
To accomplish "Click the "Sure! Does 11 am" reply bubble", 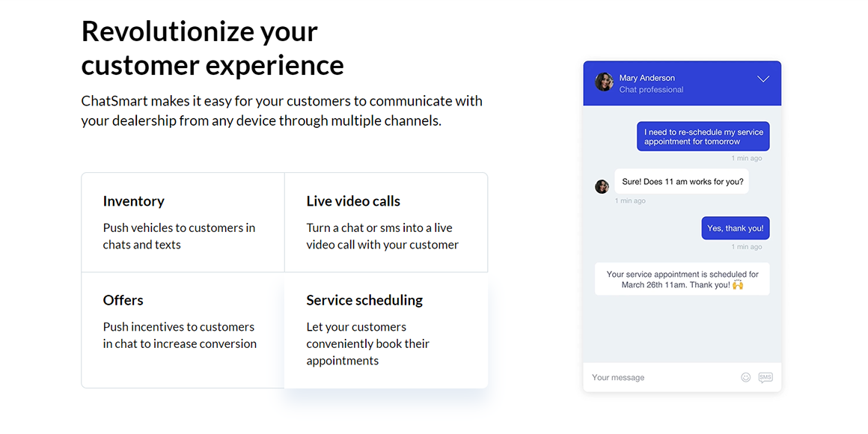I will 682,182.
